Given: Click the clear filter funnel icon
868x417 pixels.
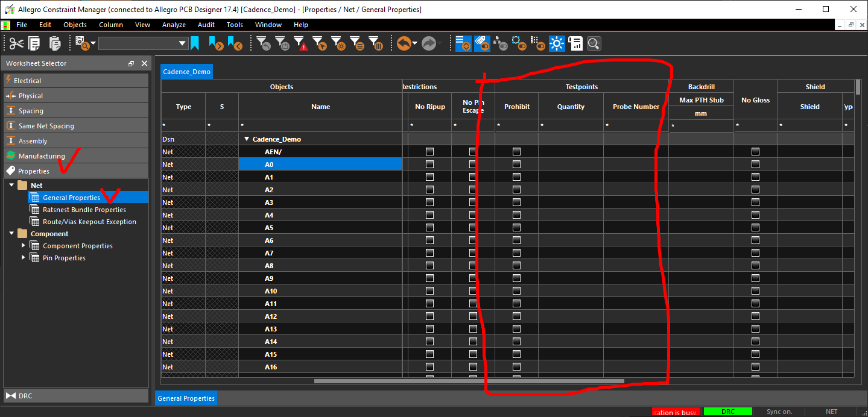Looking at the screenshot, I should pos(263,43).
